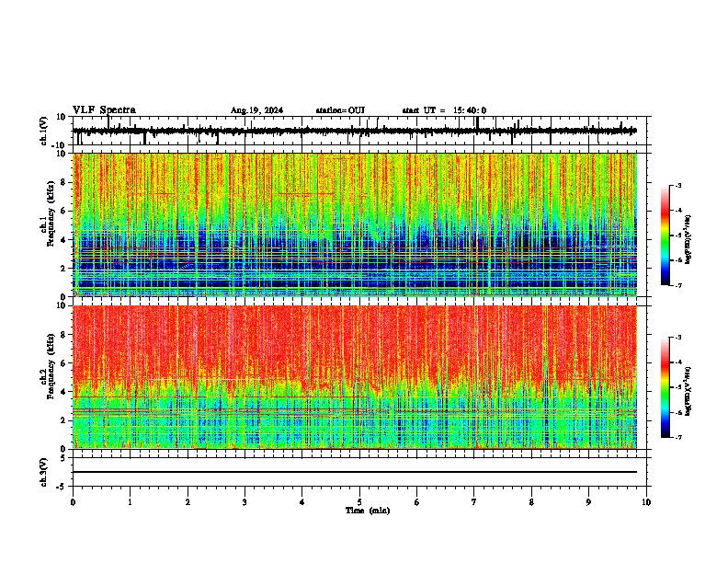This screenshot has width=728, height=563.
Task: Click the ch.1 spectrogram color scale bar
Action: [x=665, y=236]
